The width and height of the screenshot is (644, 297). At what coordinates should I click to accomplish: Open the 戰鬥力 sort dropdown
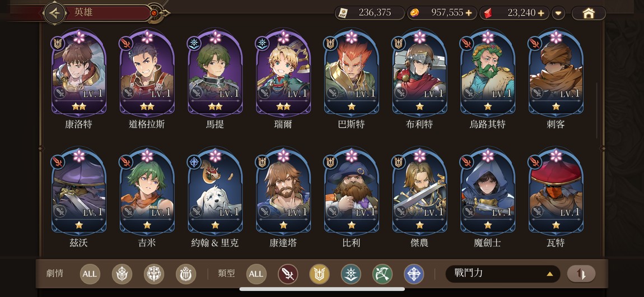[x=502, y=273]
